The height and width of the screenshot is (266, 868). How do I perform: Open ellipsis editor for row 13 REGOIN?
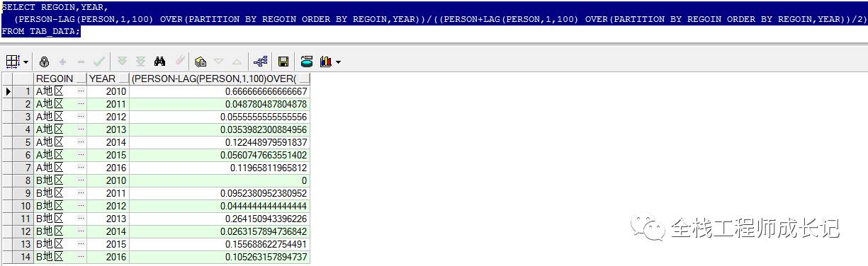point(81,244)
